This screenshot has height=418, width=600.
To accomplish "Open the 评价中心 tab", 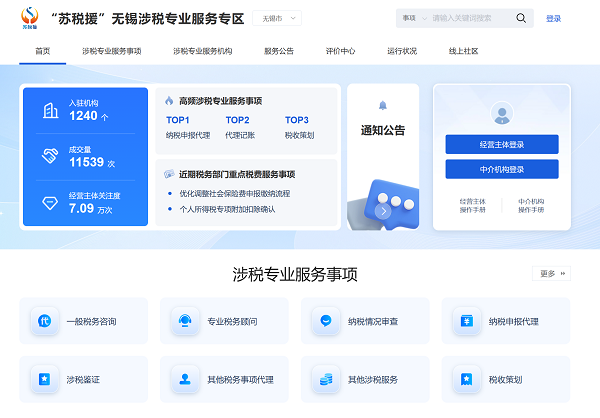I will coord(340,51).
